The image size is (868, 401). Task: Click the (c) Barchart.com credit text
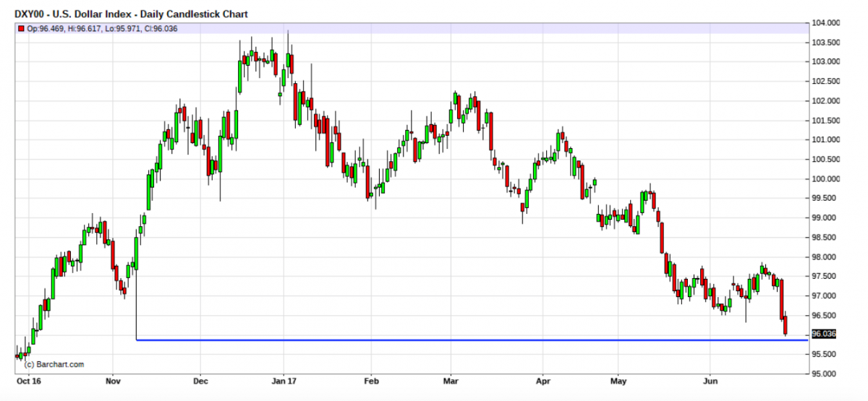[x=54, y=364]
